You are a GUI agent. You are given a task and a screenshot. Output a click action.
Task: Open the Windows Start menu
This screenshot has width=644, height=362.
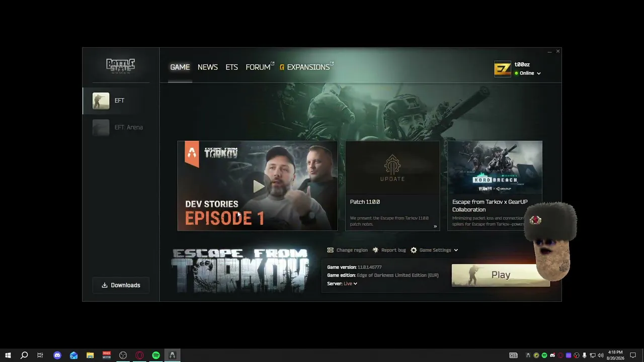8,355
